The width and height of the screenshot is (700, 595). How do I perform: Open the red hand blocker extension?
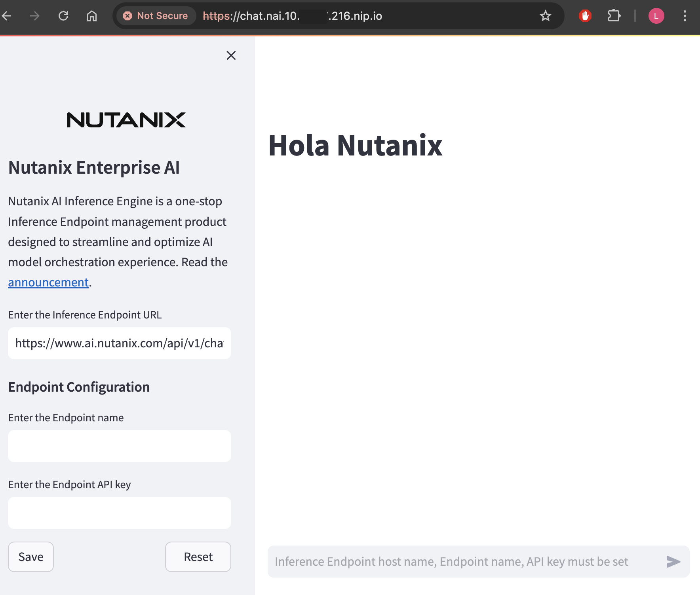coord(585,16)
